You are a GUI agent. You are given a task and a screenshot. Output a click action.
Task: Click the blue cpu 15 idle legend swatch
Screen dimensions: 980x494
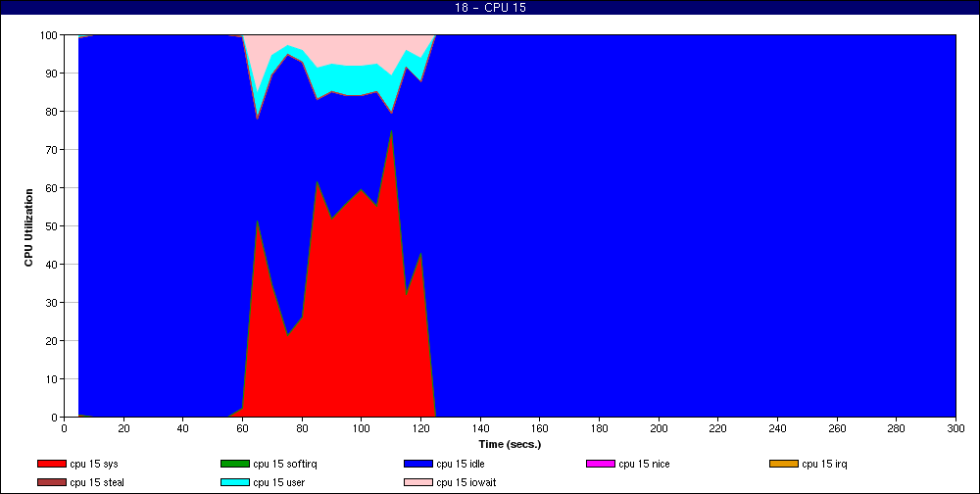pyautogui.click(x=418, y=464)
